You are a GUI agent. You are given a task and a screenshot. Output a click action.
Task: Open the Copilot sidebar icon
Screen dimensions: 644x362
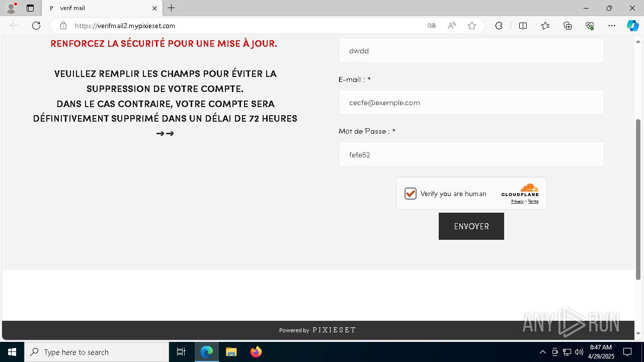[x=633, y=26]
